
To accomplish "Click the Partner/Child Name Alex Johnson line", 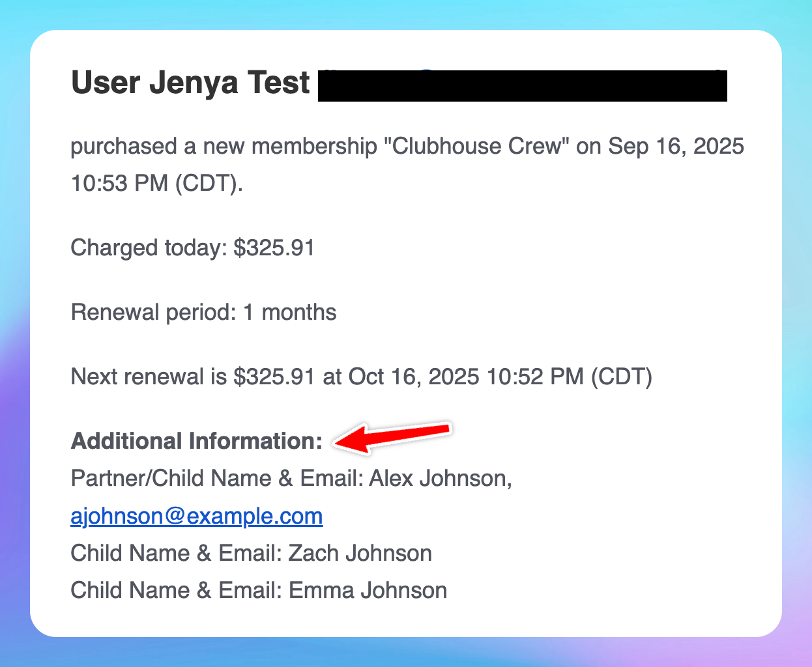I will coord(291,479).
